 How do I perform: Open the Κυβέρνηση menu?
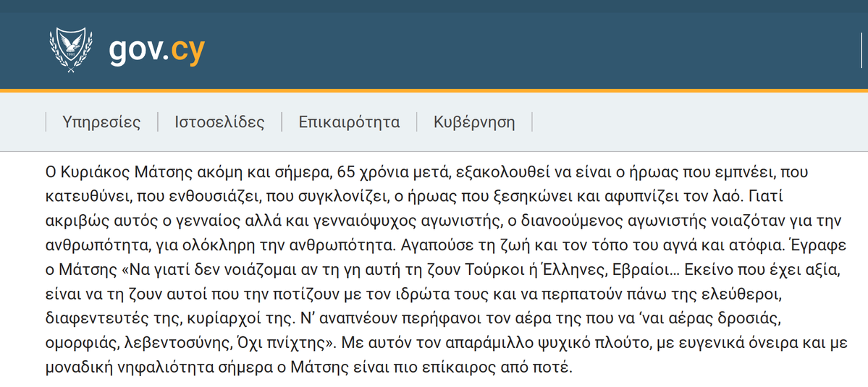[474, 122]
